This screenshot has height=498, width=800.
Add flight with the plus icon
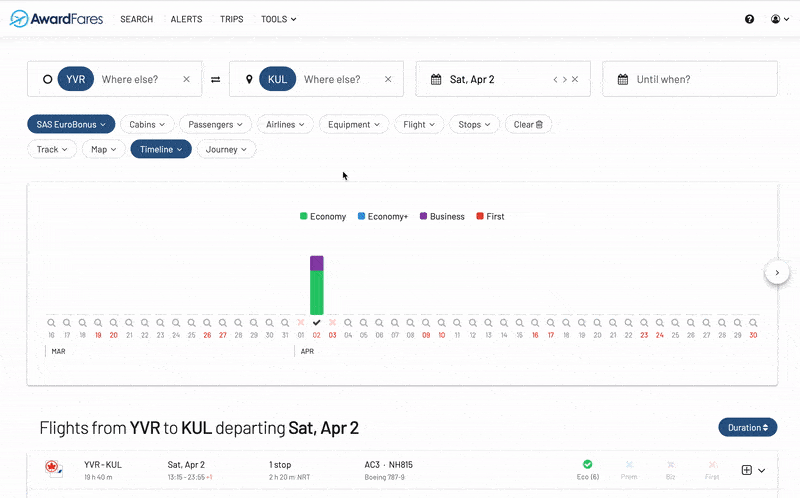746,470
